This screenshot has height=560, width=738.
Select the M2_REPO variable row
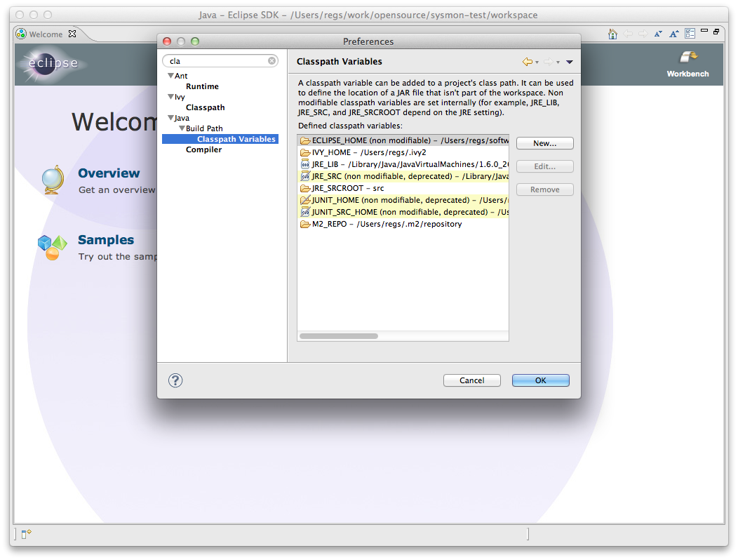point(403,224)
